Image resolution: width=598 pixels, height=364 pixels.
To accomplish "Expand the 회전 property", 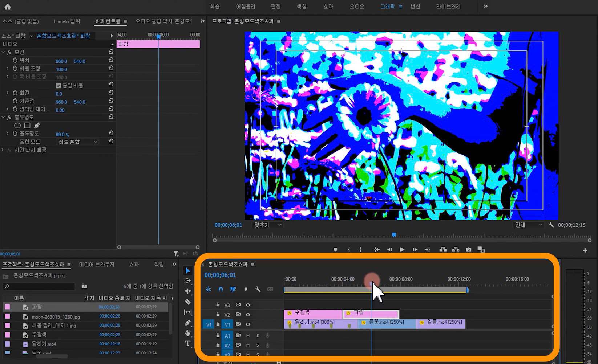I will (x=8, y=93).
